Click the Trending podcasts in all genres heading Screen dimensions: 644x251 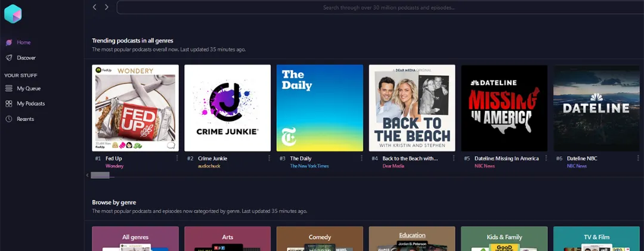click(x=132, y=41)
